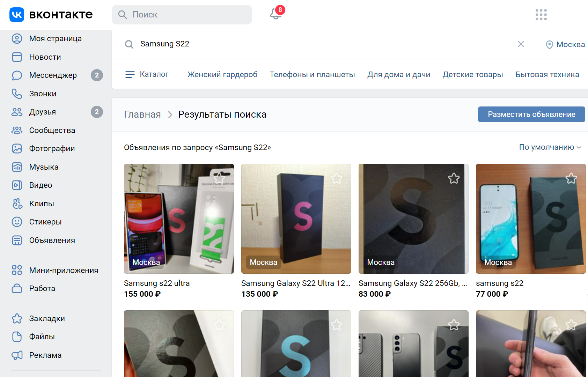
Task: Open Bookmarks (Закладки) in sidebar
Action: pos(47,319)
